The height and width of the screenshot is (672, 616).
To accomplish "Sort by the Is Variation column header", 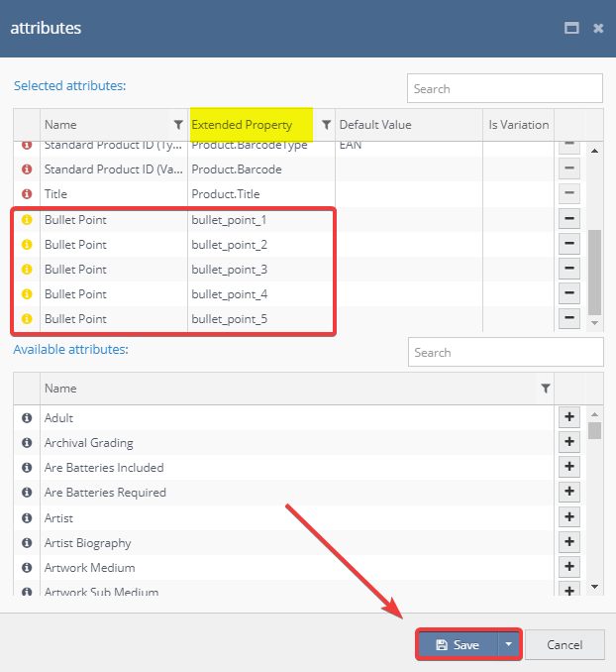I will [518, 125].
